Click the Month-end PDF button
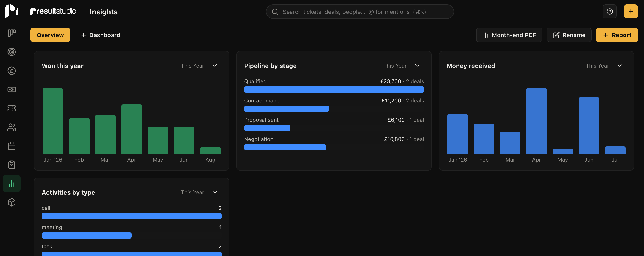This screenshot has width=644, height=256. (x=509, y=35)
